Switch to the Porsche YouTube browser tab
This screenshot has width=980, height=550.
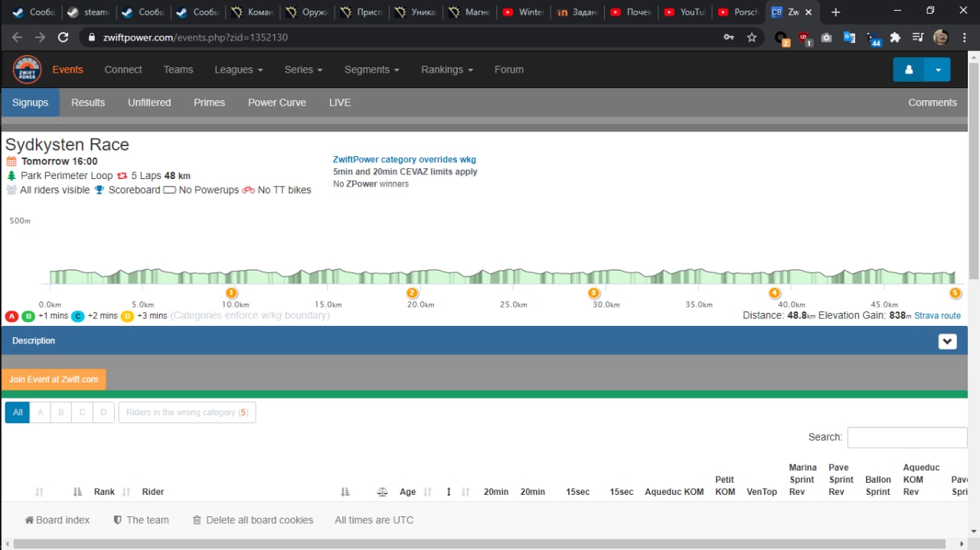click(x=738, y=12)
